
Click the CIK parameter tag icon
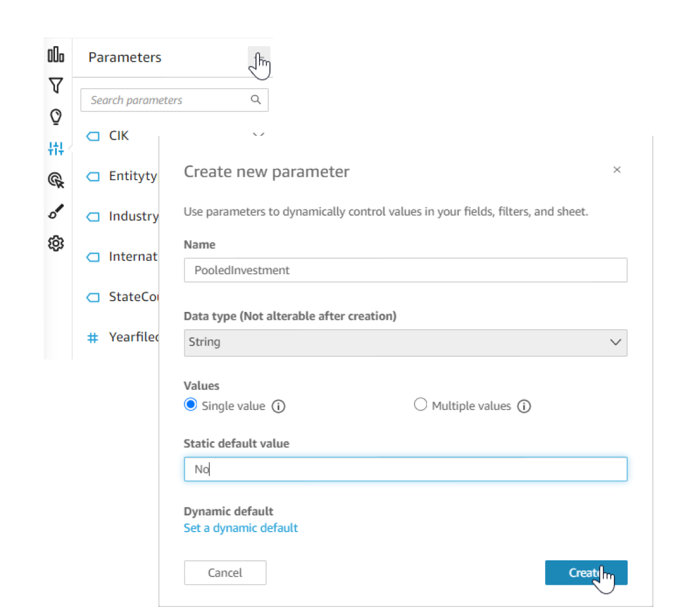point(93,136)
